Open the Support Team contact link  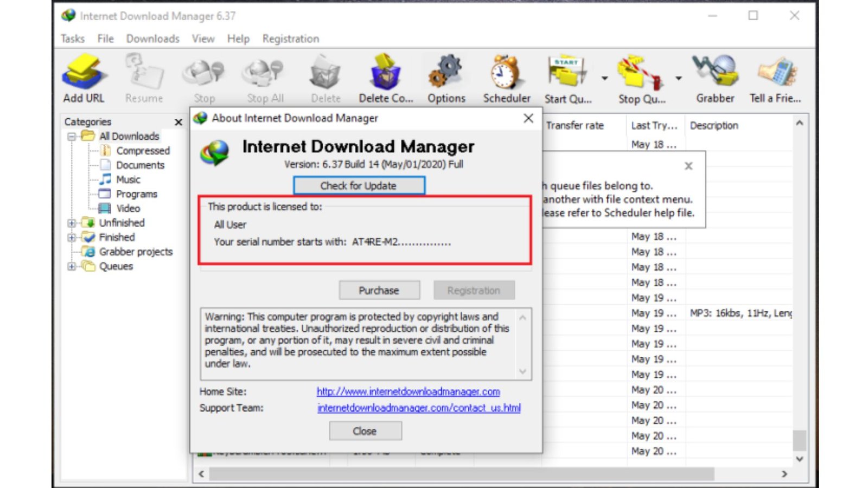click(x=419, y=408)
